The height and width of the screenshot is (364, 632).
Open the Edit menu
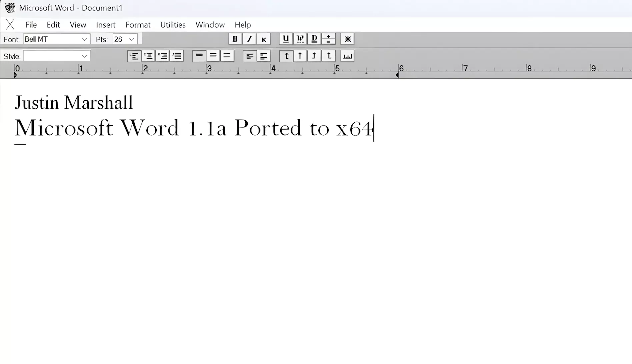pos(53,25)
